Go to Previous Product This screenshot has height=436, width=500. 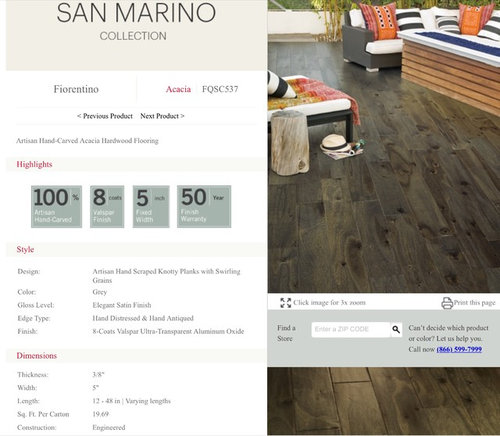105,116
